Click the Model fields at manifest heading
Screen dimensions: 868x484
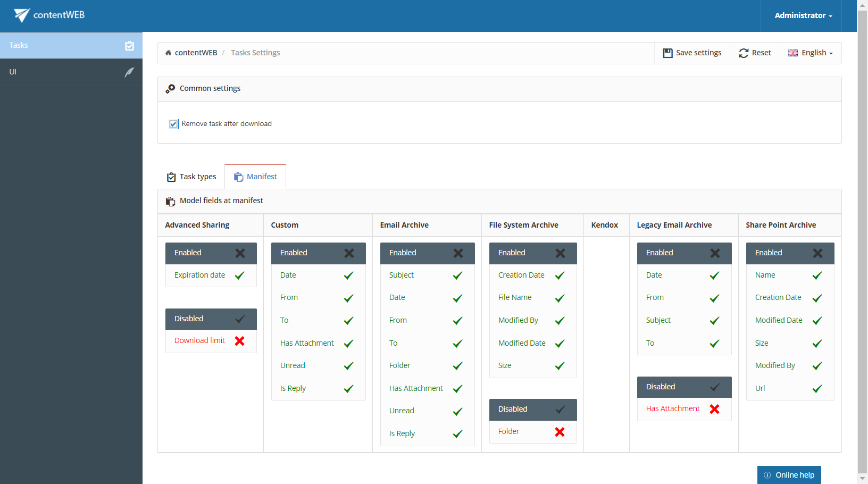click(x=221, y=201)
